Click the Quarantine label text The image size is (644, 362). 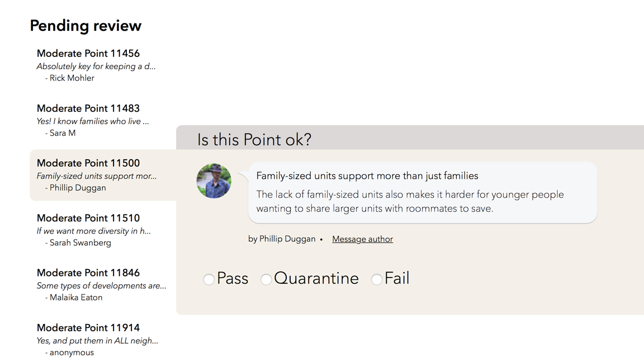point(316,278)
